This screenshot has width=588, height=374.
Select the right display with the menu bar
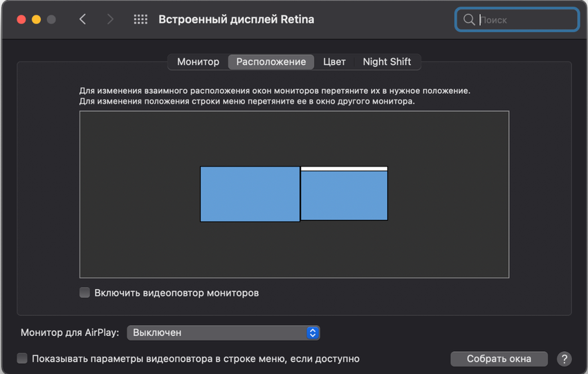tap(344, 196)
